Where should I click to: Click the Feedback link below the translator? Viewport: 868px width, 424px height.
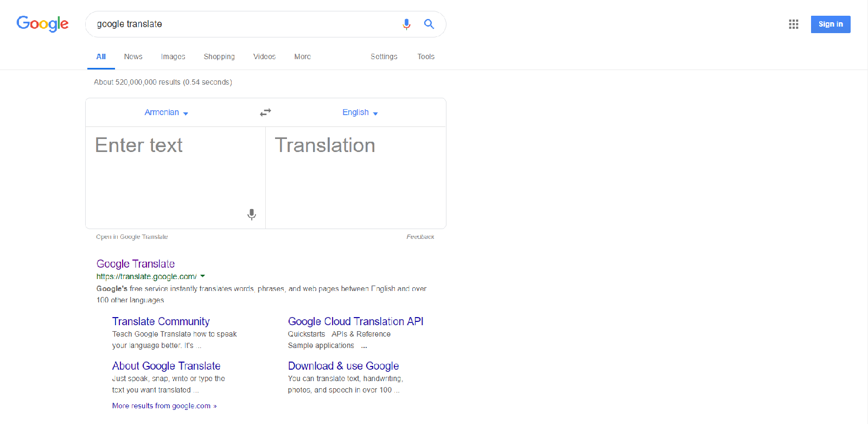420,237
